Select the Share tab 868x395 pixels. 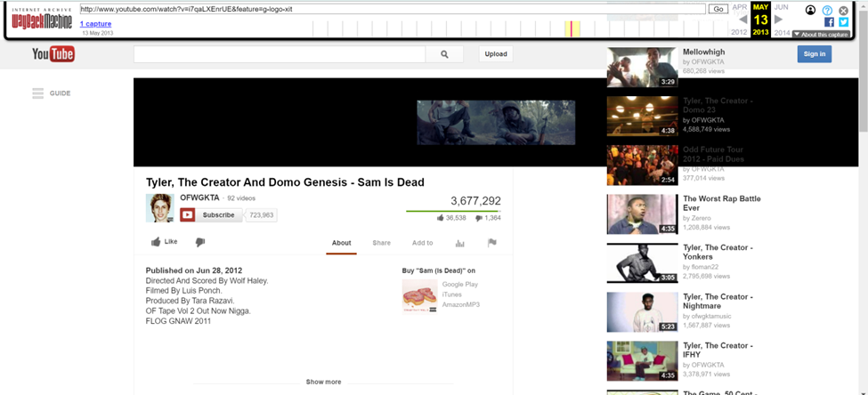click(381, 243)
